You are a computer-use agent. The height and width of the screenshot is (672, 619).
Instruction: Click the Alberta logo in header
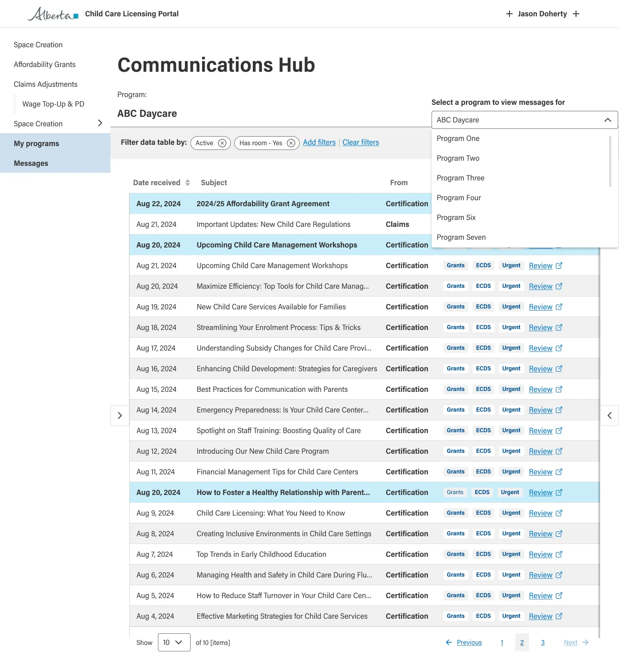(x=53, y=14)
